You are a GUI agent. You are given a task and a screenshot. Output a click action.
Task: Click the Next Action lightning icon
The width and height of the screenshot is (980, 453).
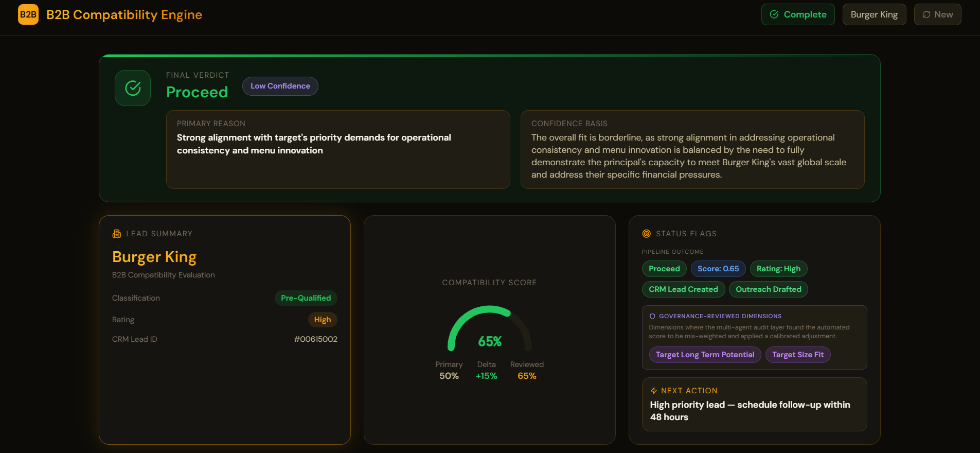654,391
